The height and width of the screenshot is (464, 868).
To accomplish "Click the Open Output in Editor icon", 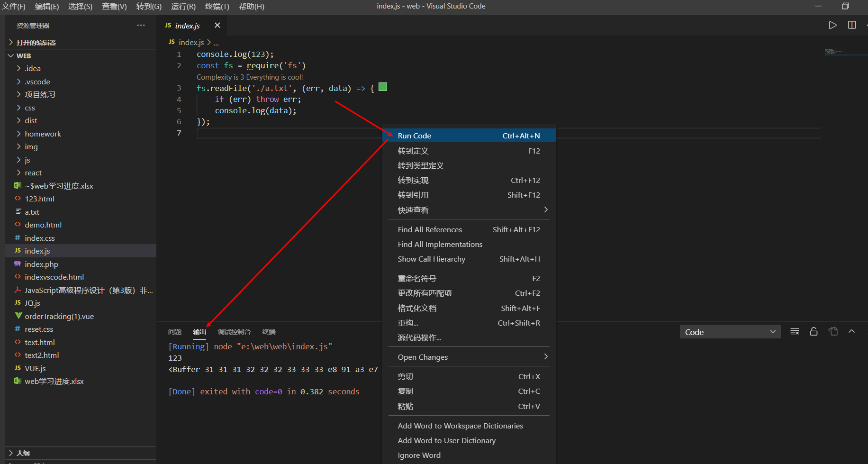I will click(833, 331).
